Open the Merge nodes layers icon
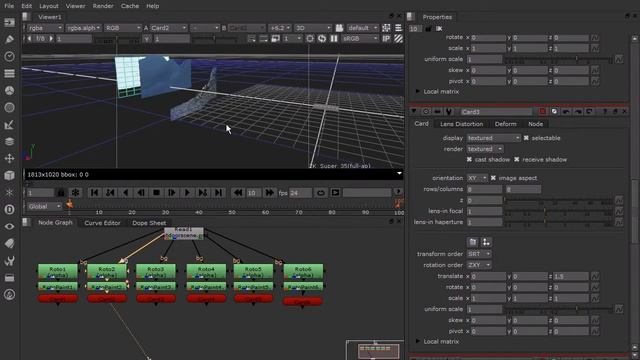Screen dimensions: 640x360 (9, 141)
